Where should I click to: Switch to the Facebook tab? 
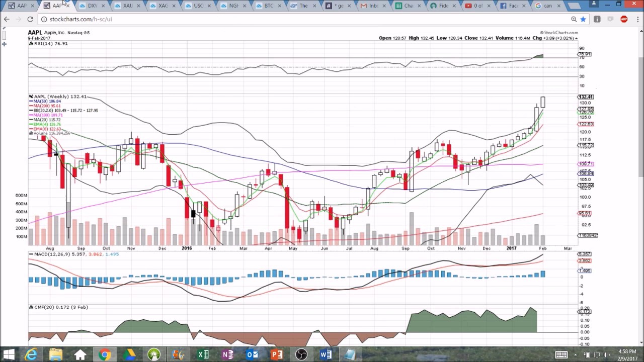(514, 6)
